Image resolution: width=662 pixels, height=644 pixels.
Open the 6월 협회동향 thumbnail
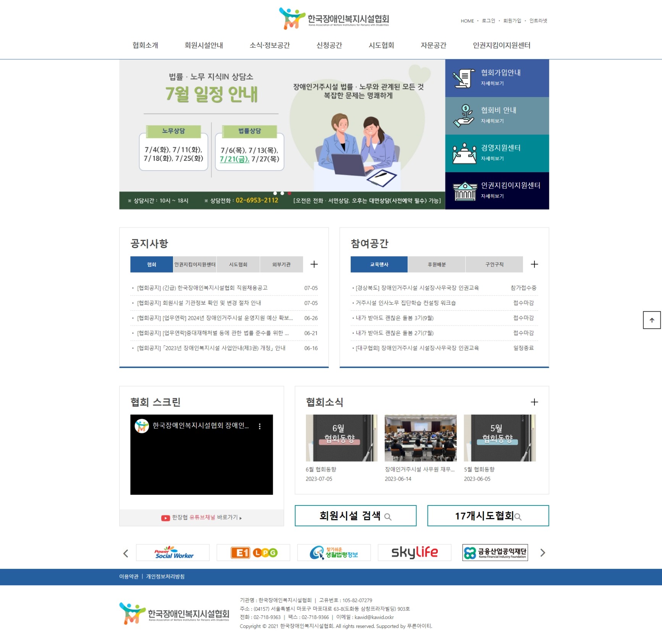click(341, 438)
